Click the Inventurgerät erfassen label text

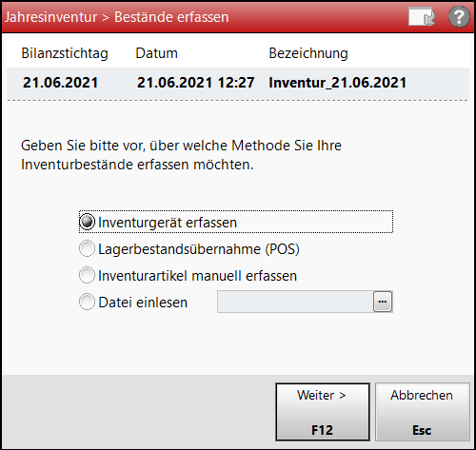[x=168, y=223]
